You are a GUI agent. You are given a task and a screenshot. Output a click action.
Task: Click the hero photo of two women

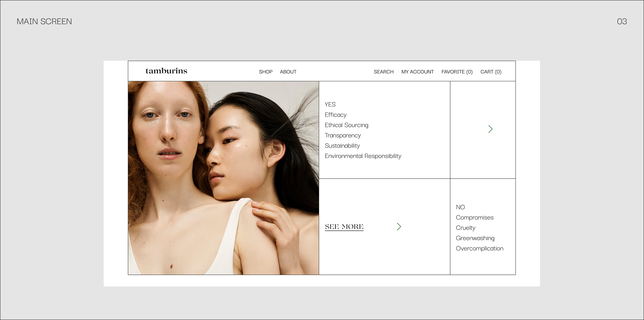coord(223,178)
